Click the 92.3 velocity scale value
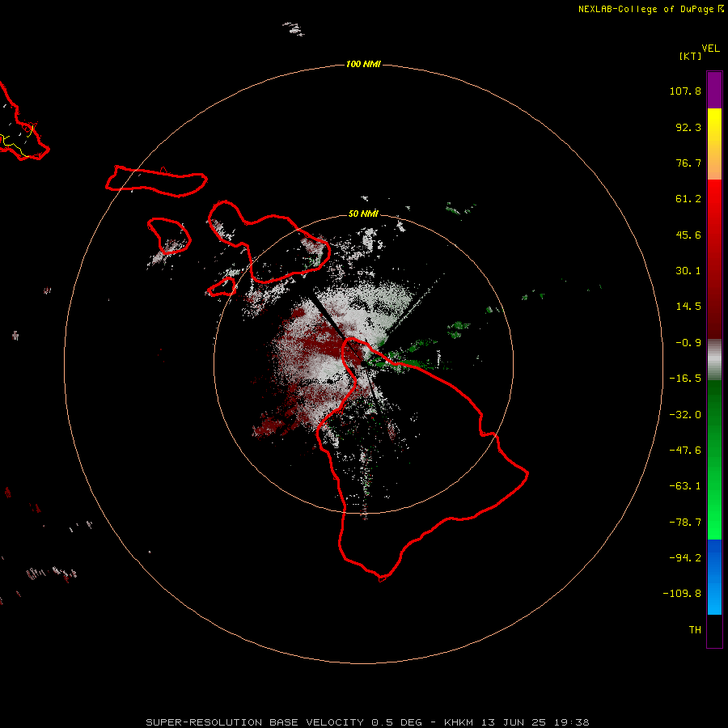This screenshot has height=728, width=728. click(x=688, y=127)
